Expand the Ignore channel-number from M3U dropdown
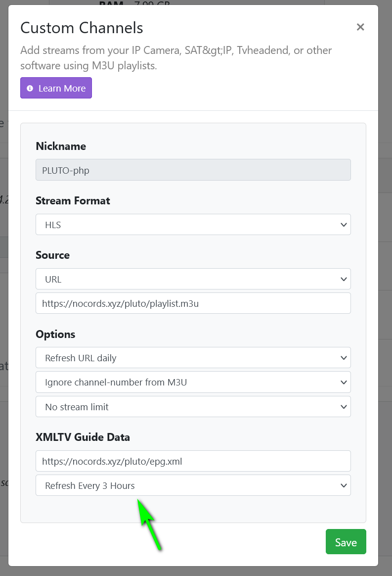 pos(193,382)
